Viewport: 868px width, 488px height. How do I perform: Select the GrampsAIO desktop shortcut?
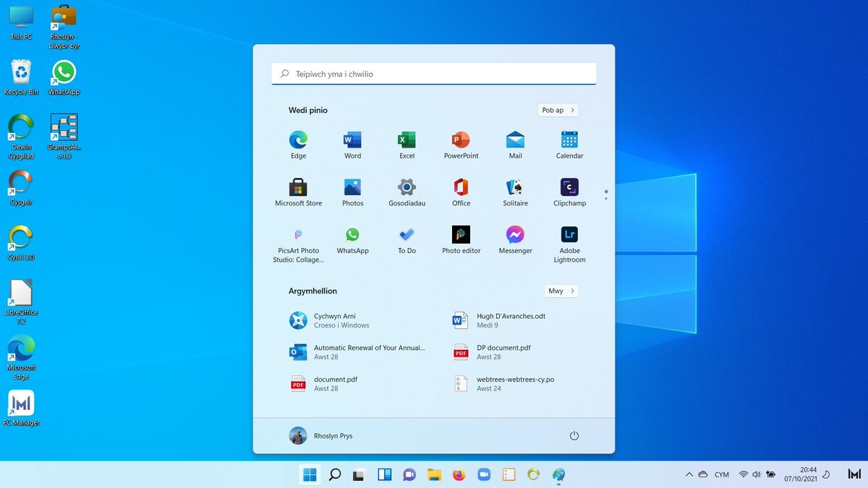click(64, 137)
